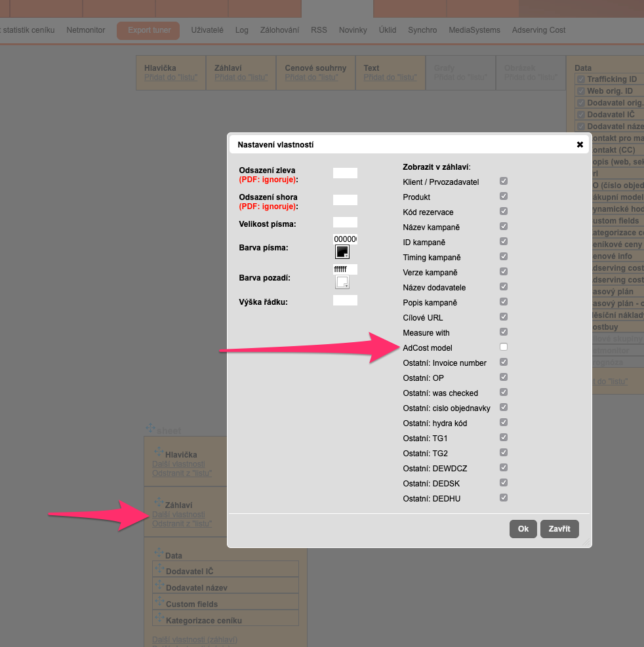This screenshot has height=647, width=644.
Task: Click the move handle icon beside Hlavička
Action: coord(158,452)
